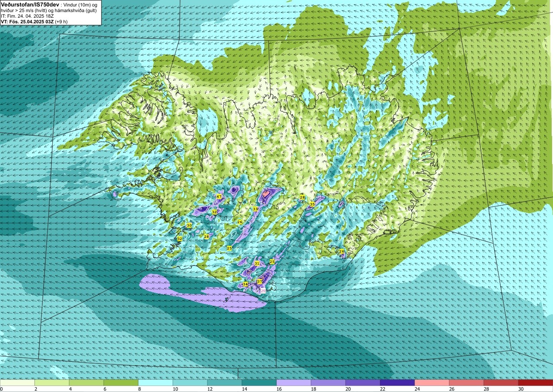Click the initial time line 'IT: Fim. 24. 04. 2025 18Z'
The height and width of the screenshot is (392, 553).
(x=28, y=16)
